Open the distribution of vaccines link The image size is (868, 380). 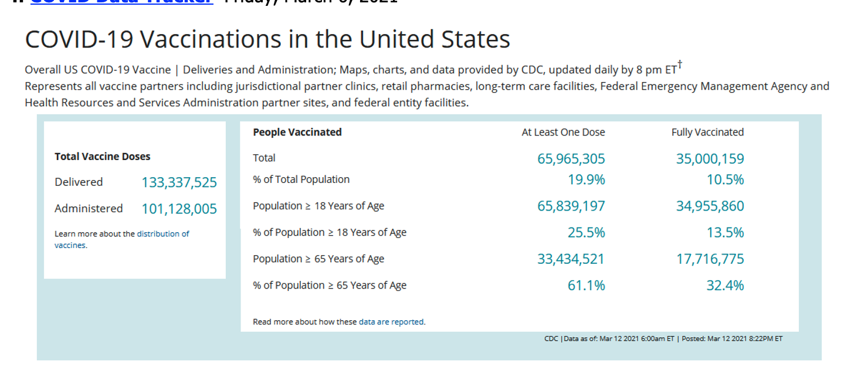[162, 234]
